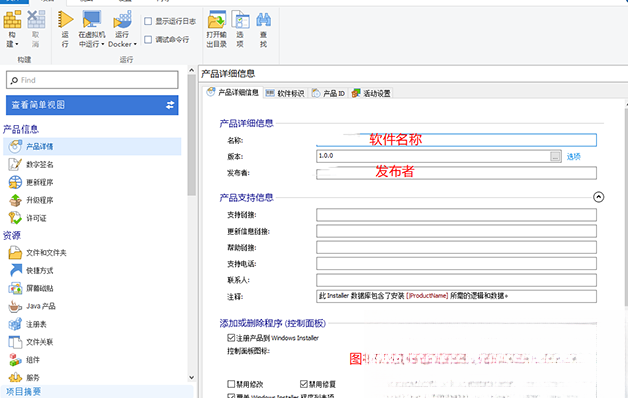Click the 版本 version field
The image size is (628, 398).
tap(433, 156)
